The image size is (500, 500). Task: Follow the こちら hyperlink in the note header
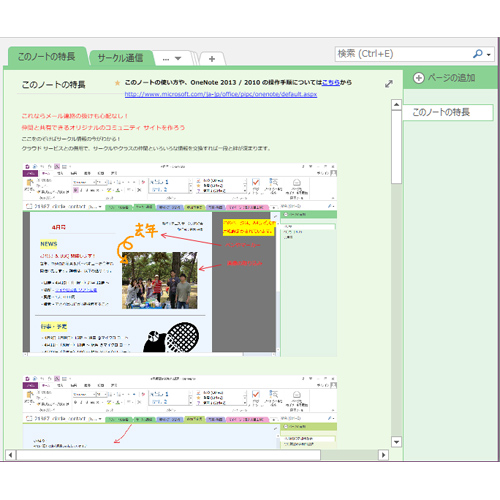(x=331, y=82)
